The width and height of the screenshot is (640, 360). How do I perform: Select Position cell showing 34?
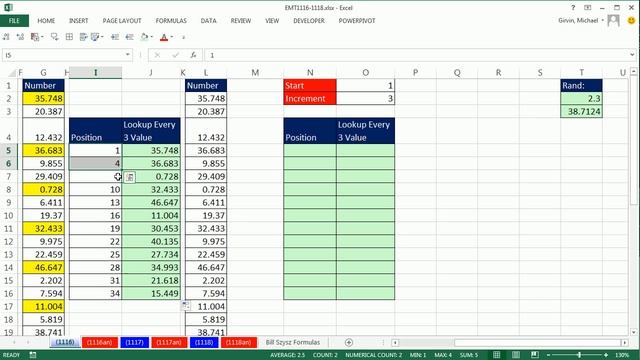point(96,293)
